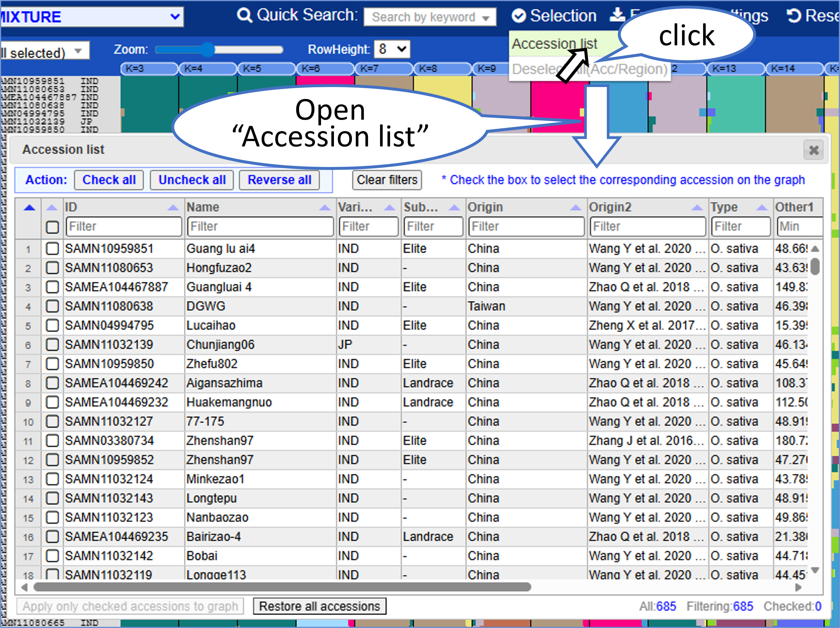
Task: Check the box for SAMN10959851
Action: [x=52, y=248]
